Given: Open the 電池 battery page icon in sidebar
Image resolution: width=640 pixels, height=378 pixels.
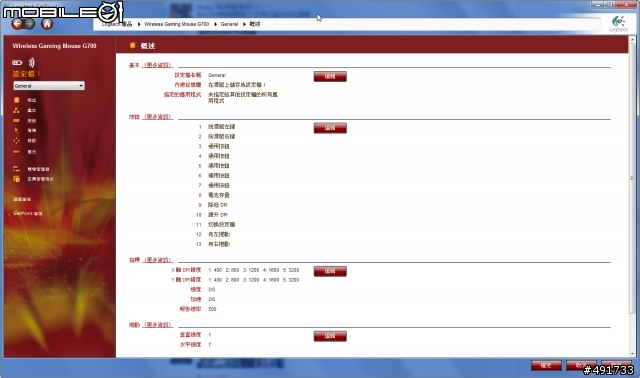Looking at the screenshot, I should (x=16, y=151).
